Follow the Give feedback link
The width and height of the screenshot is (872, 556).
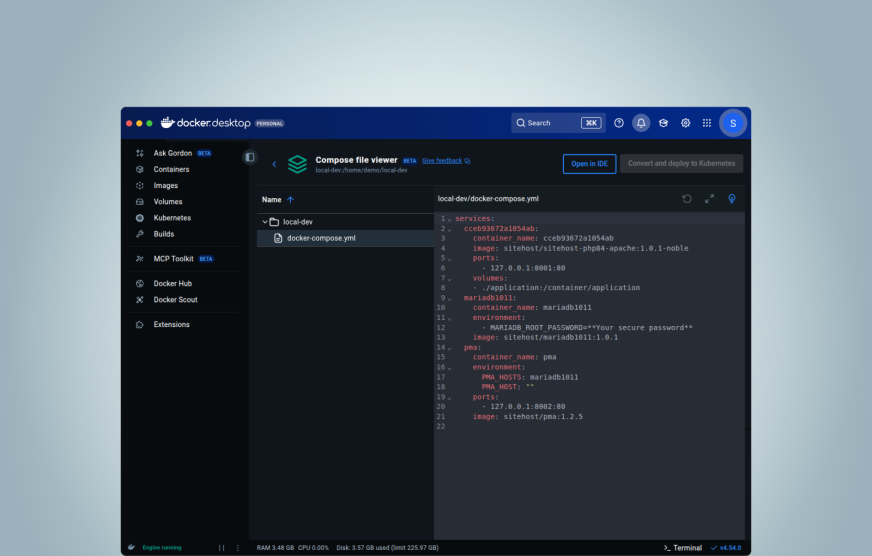pyautogui.click(x=442, y=160)
